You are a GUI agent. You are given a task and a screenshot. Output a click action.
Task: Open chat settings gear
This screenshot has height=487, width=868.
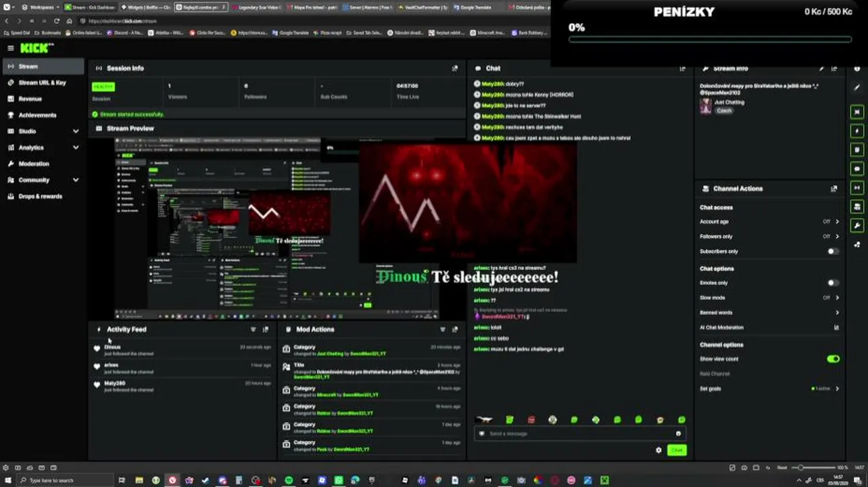point(658,450)
